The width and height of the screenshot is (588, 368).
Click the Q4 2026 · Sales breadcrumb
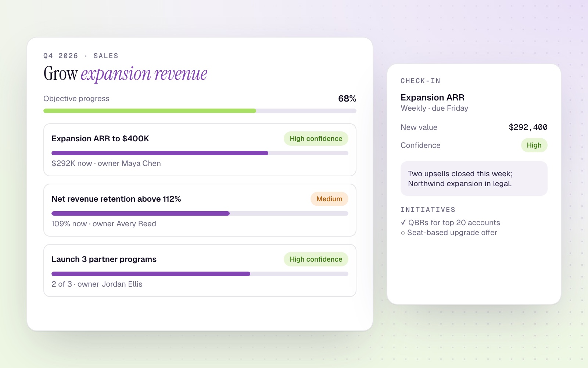click(x=81, y=56)
